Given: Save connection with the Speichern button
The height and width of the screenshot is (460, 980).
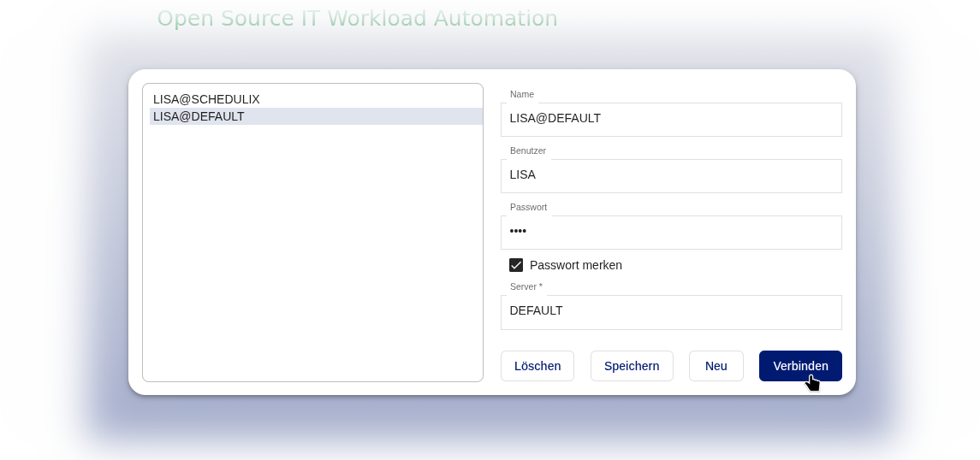Looking at the screenshot, I should point(632,366).
